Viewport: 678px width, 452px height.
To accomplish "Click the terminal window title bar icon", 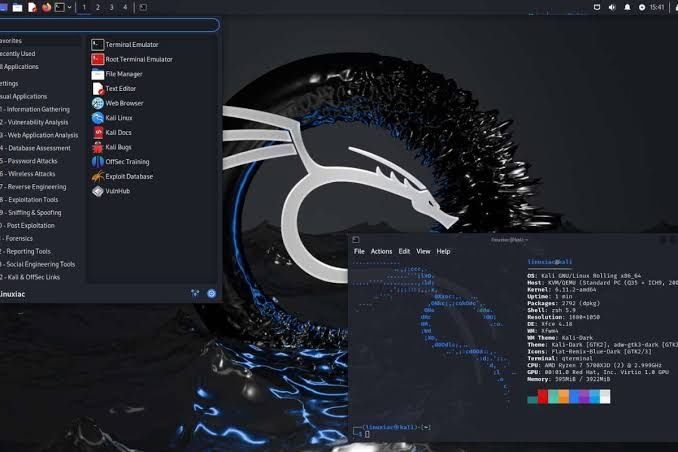I will coord(356,240).
